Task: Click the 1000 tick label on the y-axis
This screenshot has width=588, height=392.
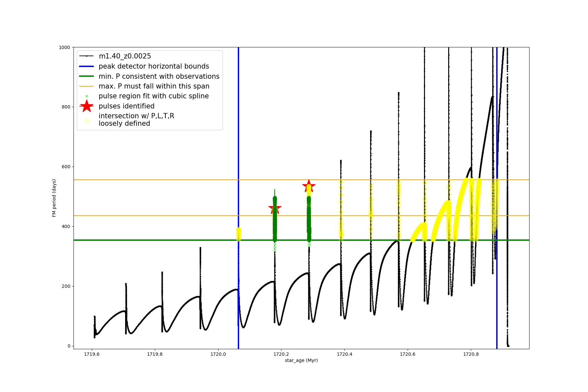Action: (64, 47)
